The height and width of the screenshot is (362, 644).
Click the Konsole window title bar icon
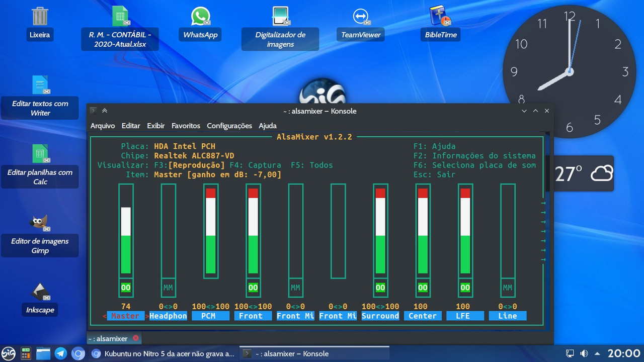point(93,111)
